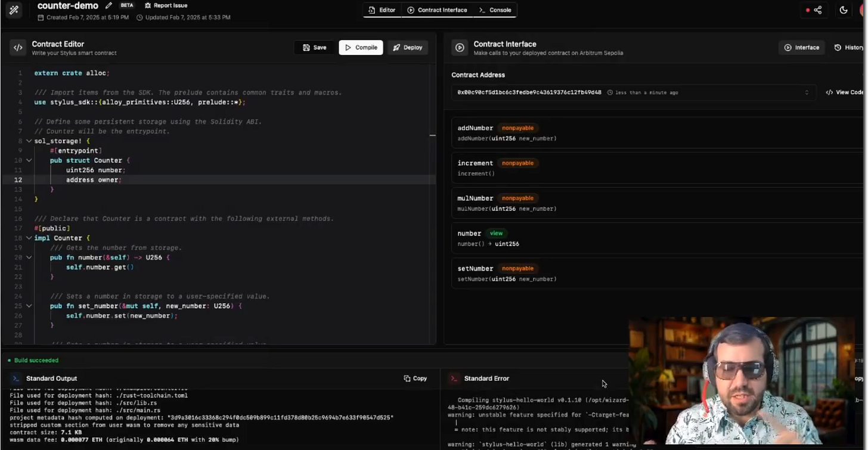Click code line 'address owner;'

point(94,180)
